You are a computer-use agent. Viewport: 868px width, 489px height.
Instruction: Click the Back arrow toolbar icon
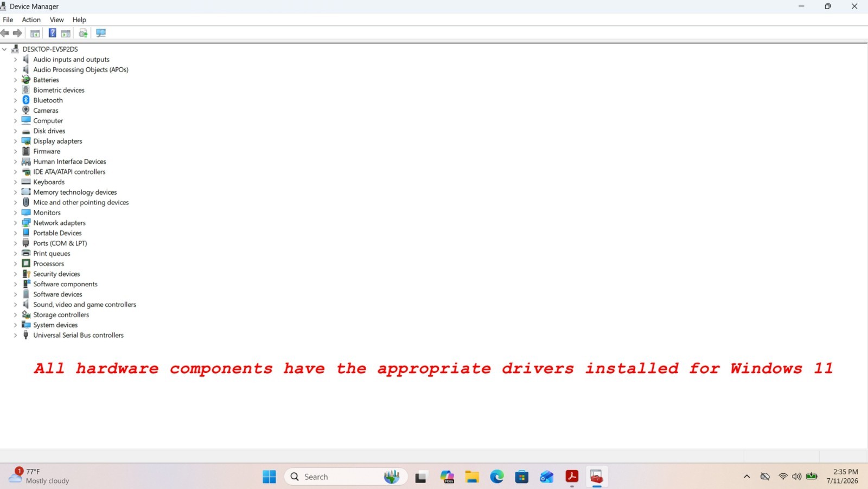pyautogui.click(x=5, y=33)
